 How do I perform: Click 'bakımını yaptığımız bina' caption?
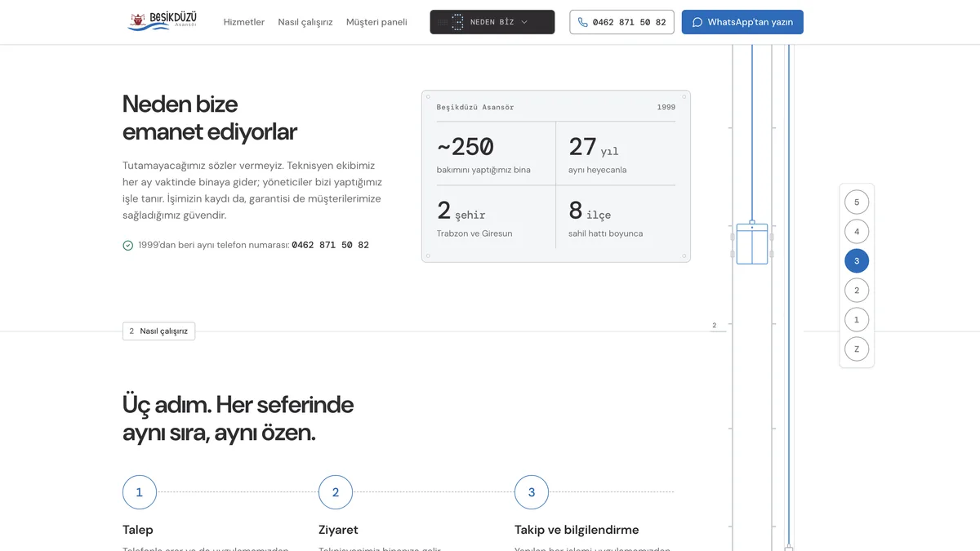[483, 170]
